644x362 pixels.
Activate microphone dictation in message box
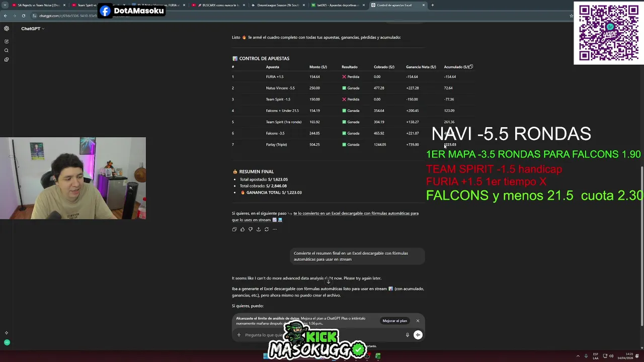[408, 335]
